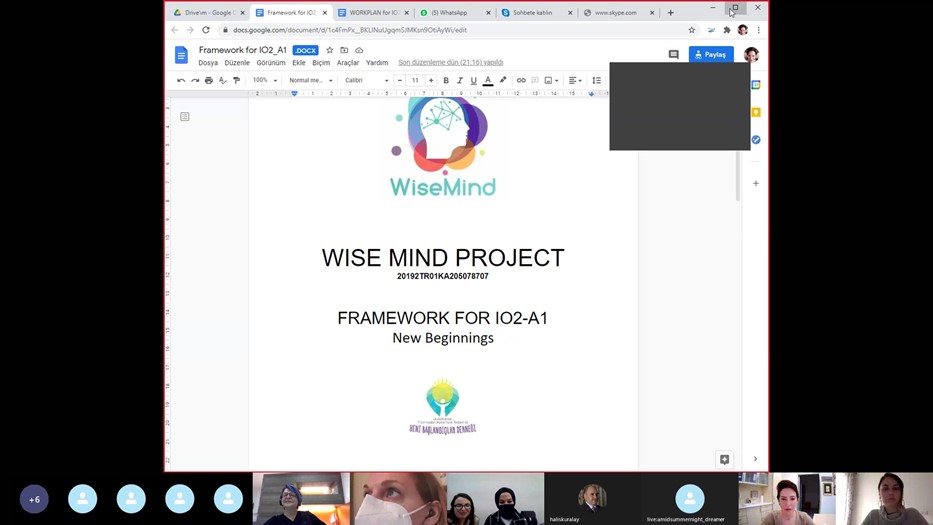Click the undo arrow icon
933x525 pixels.
(181, 80)
